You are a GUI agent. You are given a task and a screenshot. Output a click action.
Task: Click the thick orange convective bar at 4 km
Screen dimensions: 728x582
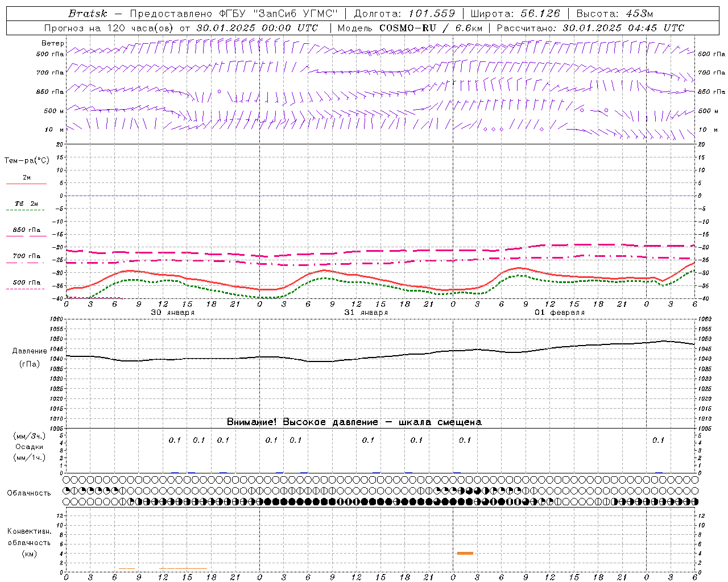pyautogui.click(x=465, y=553)
